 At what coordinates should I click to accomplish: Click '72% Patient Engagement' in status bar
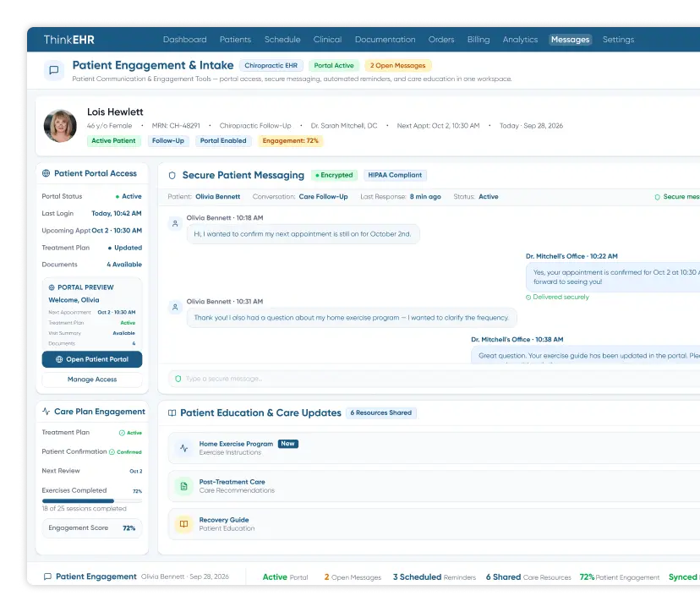619,577
